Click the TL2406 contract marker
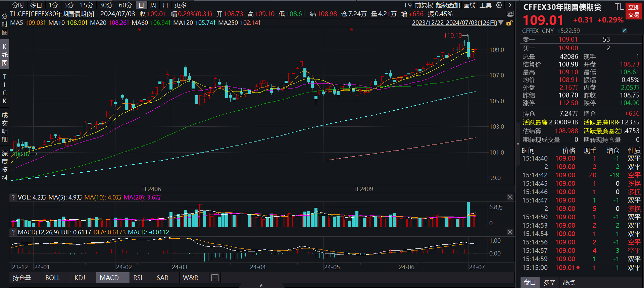Image resolution: width=644 pixels, height=288 pixels. pos(151,189)
